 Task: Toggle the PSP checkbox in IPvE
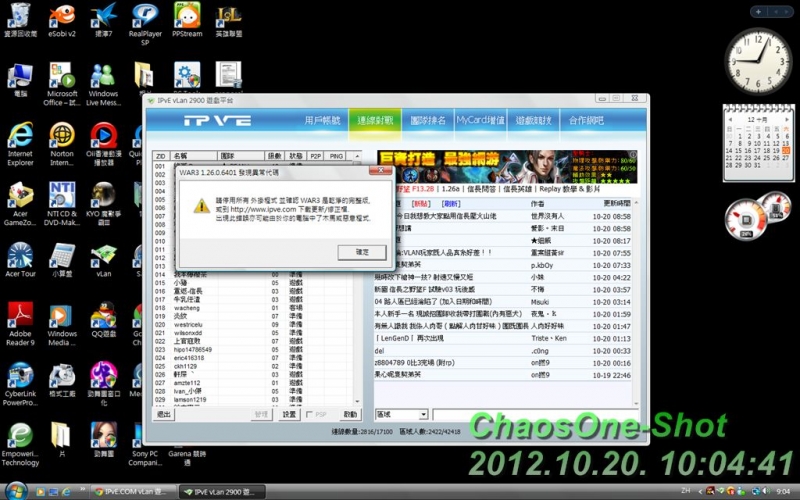coord(309,414)
